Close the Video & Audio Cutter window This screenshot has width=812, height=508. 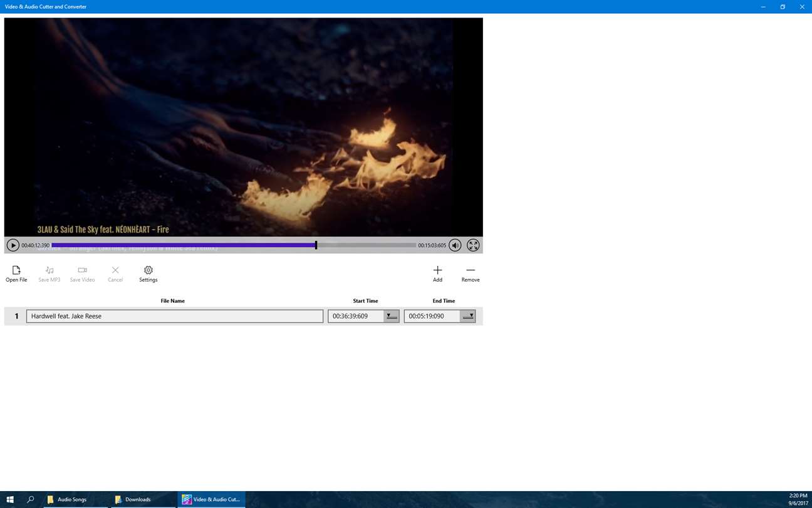click(x=802, y=7)
